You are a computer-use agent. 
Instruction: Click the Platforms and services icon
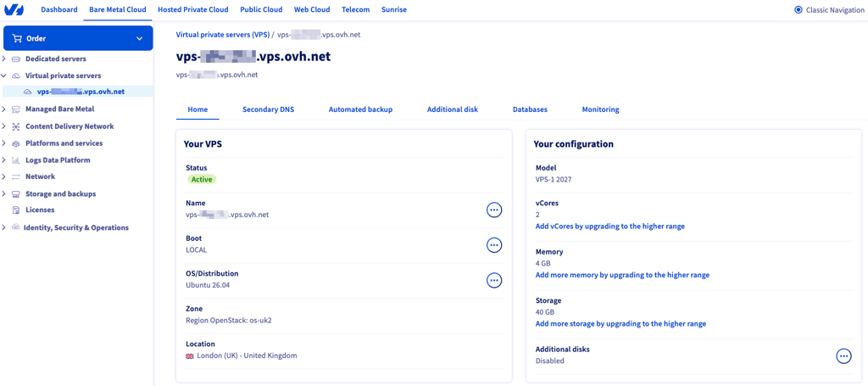click(x=15, y=143)
